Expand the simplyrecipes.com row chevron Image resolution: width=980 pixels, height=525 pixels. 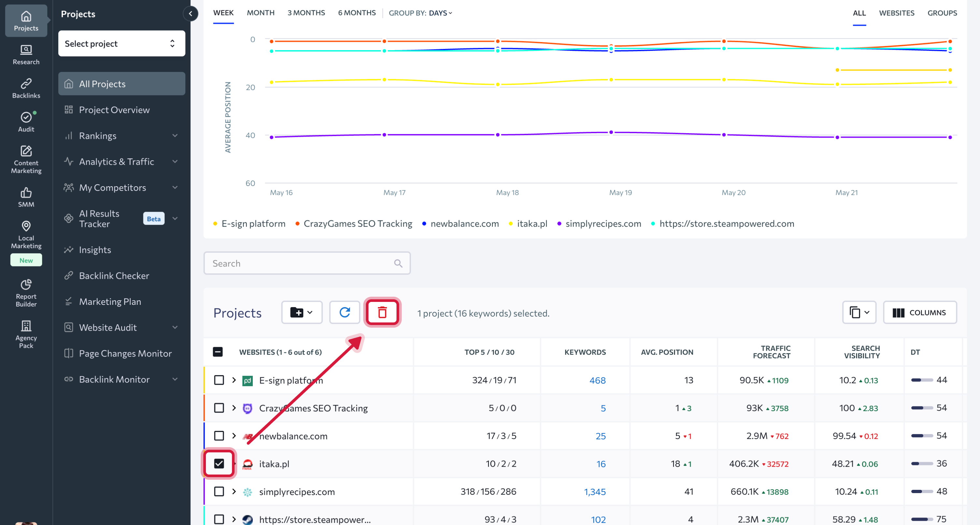pos(234,491)
